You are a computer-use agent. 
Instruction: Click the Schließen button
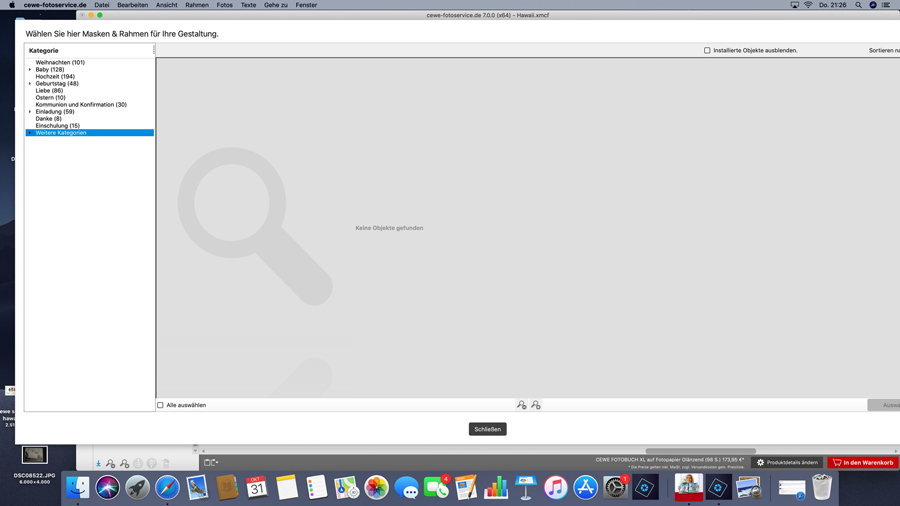click(x=487, y=429)
